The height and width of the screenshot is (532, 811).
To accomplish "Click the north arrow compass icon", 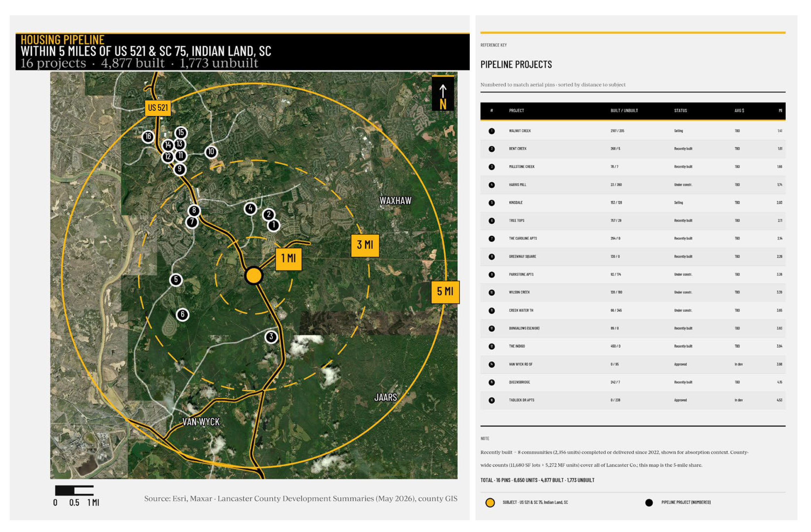I will click(x=443, y=93).
